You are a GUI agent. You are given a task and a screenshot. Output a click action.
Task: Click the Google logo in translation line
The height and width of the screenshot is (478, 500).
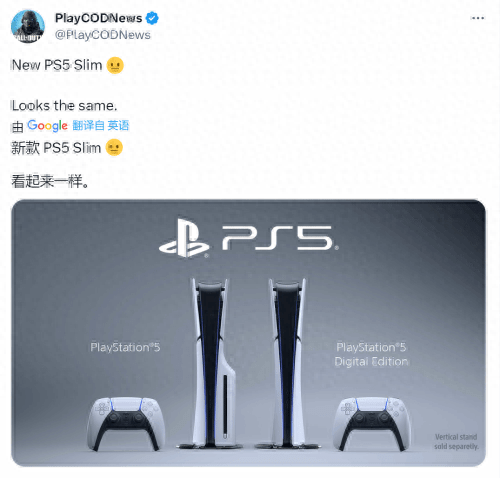point(47,126)
